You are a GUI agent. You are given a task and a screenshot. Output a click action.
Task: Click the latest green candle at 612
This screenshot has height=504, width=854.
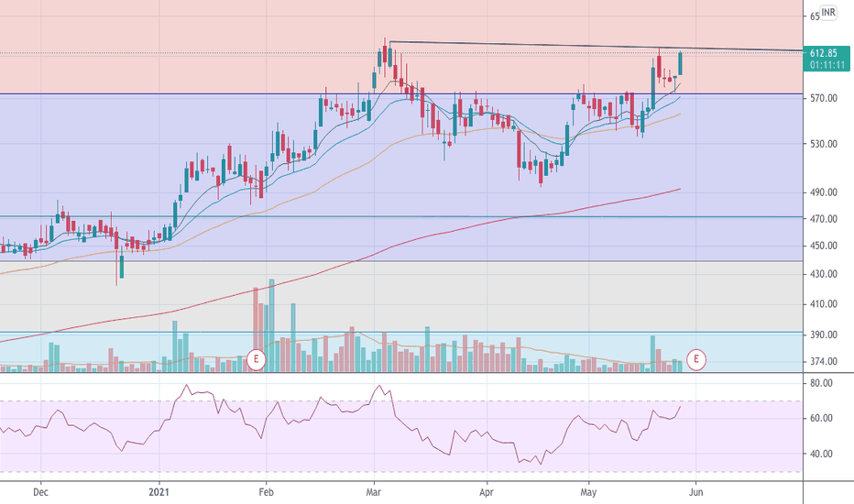[x=680, y=64]
